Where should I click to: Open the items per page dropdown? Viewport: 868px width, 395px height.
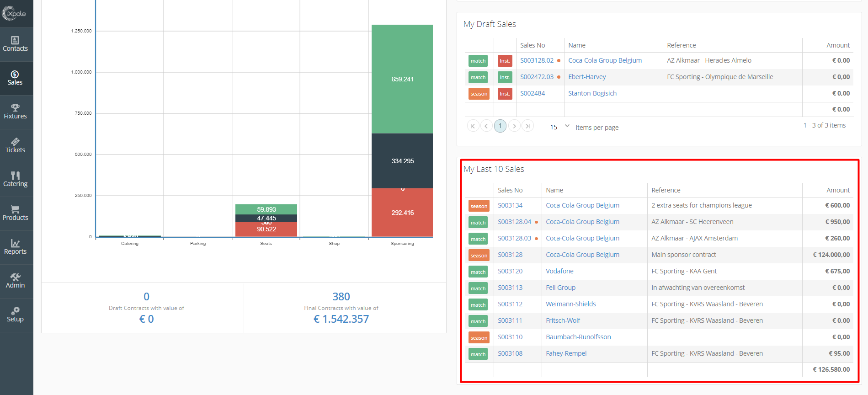(x=560, y=127)
